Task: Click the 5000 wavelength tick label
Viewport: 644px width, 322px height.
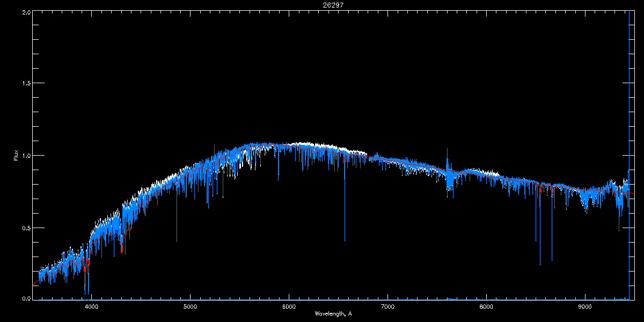Action: (x=191, y=307)
